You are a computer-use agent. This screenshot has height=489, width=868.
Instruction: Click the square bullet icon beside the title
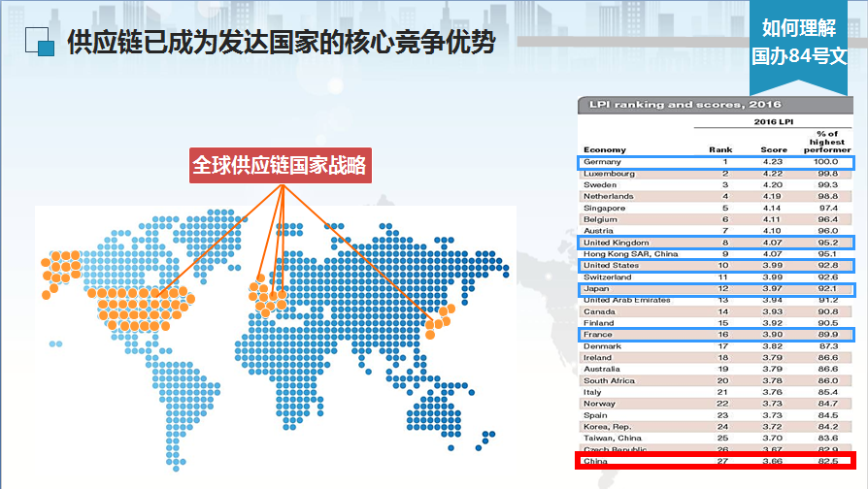pos(38,43)
